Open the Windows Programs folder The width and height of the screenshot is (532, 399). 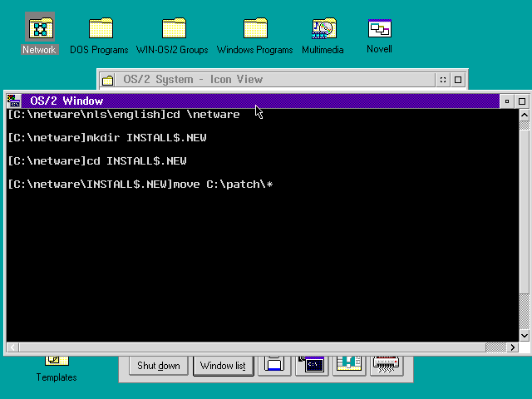255,28
